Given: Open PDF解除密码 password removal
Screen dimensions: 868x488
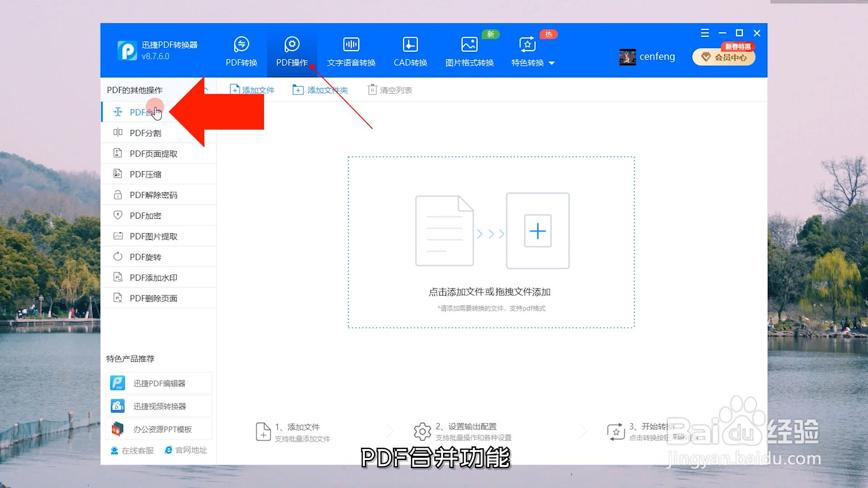Looking at the screenshot, I should coord(153,195).
